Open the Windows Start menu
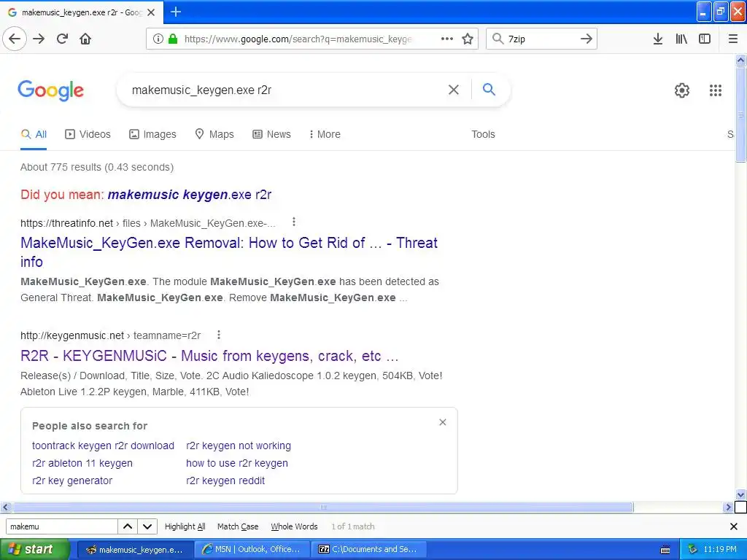This screenshot has height=560, width=747. click(35, 549)
